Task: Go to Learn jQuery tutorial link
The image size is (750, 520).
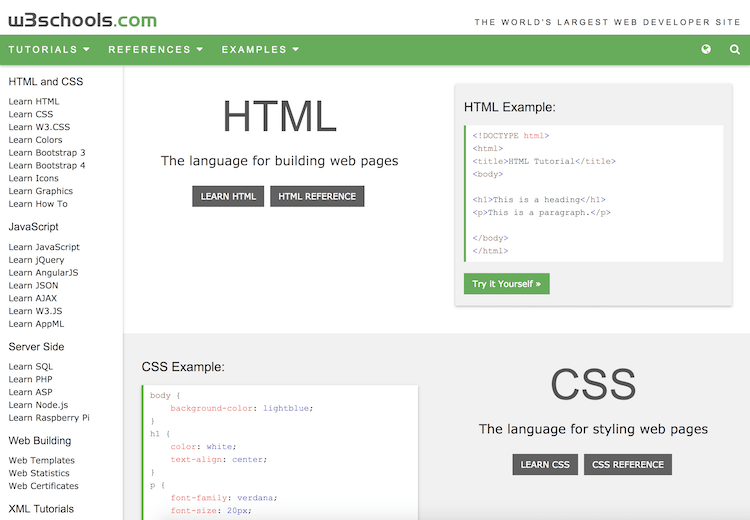Action: click(x=36, y=260)
